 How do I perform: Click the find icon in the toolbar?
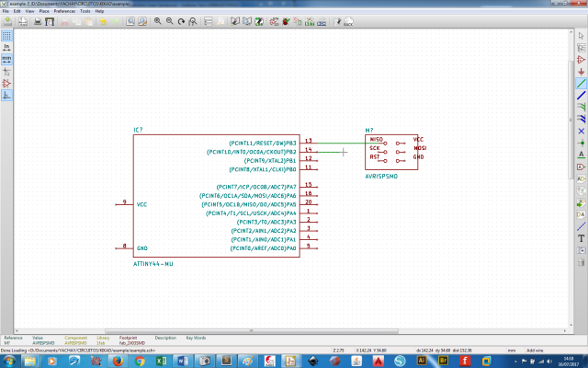coord(130,21)
